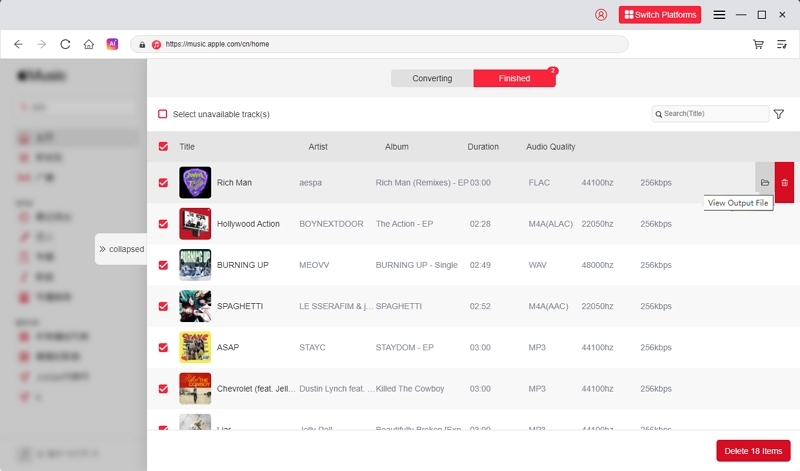
Task: Go back to the previous page
Action: point(18,44)
